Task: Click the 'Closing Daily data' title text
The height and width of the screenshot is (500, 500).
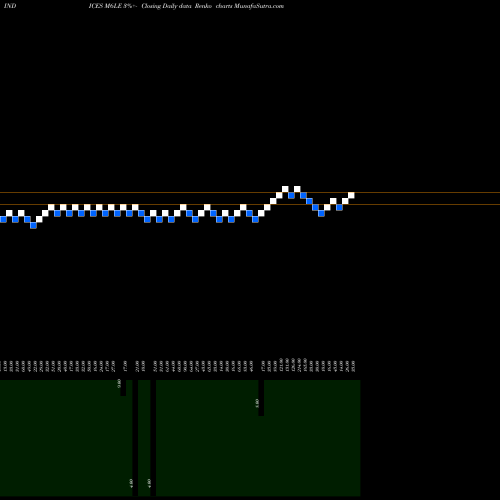Action: [166, 6]
